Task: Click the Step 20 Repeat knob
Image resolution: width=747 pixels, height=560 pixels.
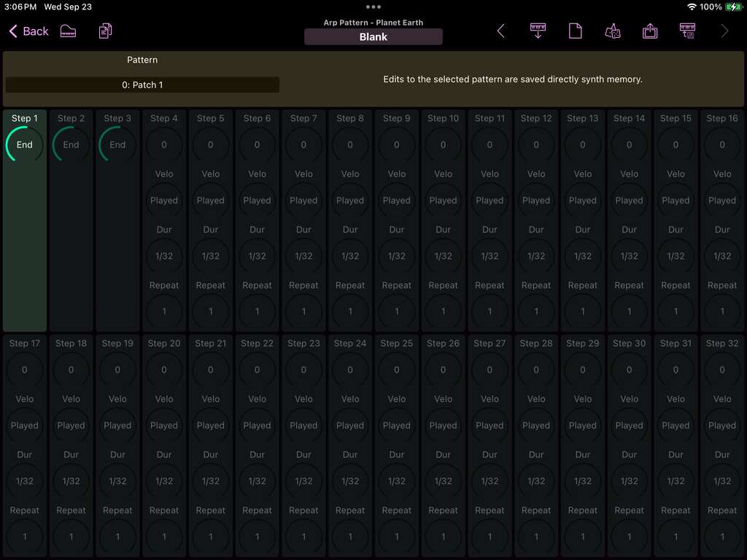Action: [164, 537]
